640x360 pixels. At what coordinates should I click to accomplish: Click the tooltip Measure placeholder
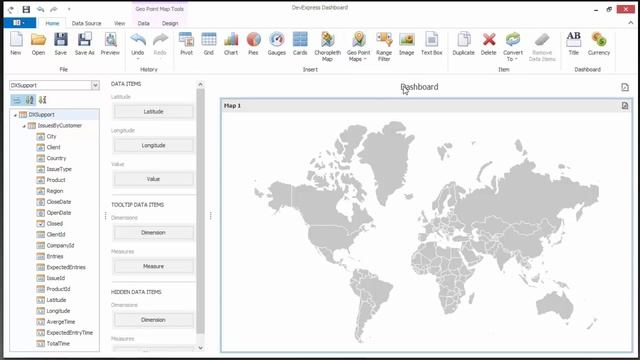pyautogui.click(x=153, y=267)
